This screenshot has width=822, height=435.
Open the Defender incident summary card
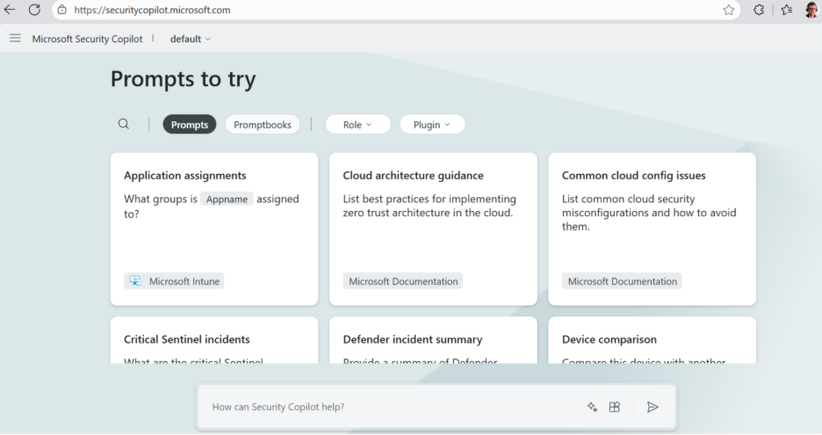(x=433, y=340)
